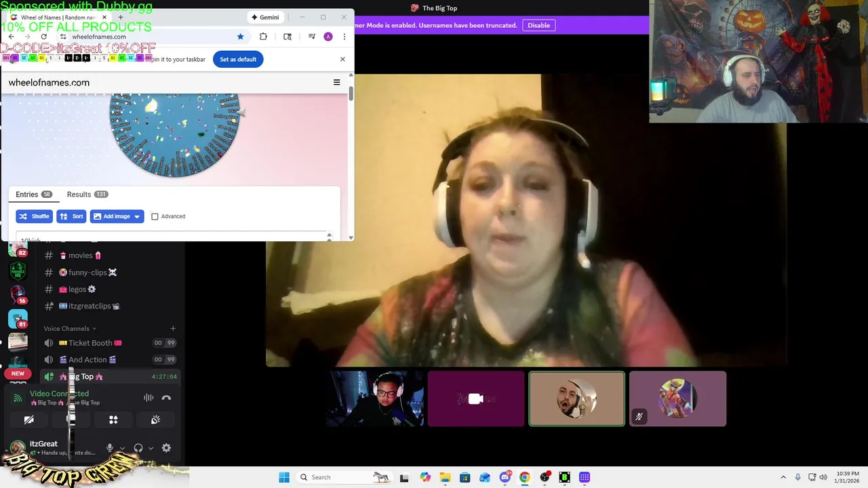The image size is (868, 488).
Task: Mute the Discord microphone
Action: click(109, 448)
